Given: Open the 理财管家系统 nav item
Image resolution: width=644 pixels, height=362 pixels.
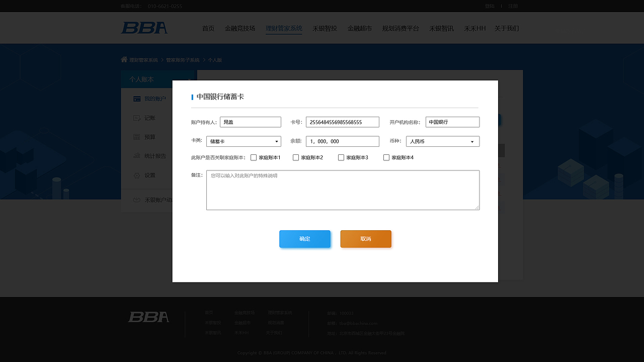Looking at the screenshot, I should click(284, 28).
